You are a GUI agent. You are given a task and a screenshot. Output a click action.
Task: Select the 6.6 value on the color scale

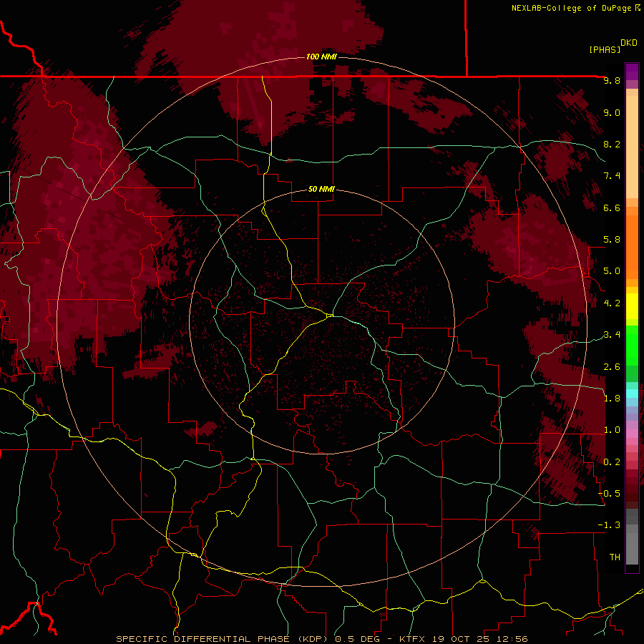[612, 208]
